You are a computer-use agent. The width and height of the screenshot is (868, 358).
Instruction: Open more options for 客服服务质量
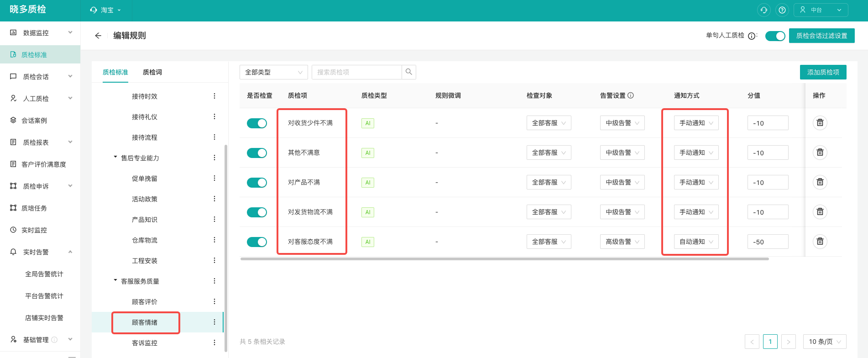pyautogui.click(x=214, y=281)
